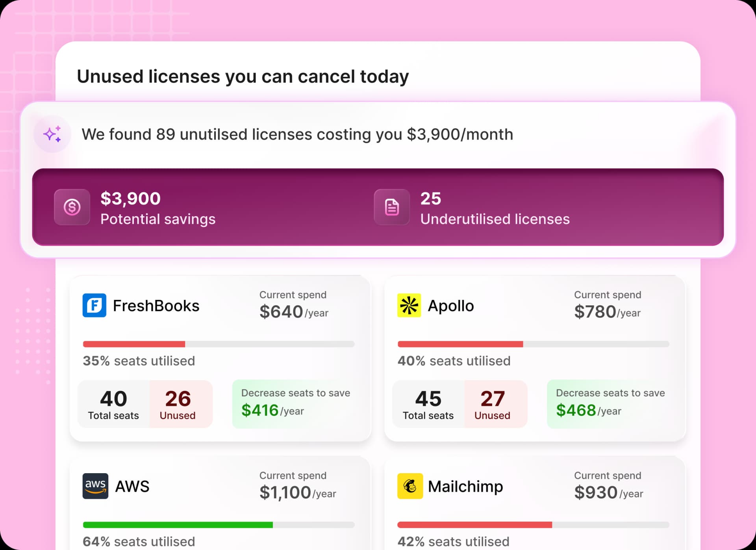This screenshot has height=550, width=756.
Task: Click '42% seats utilised' label
Action: tap(453, 542)
